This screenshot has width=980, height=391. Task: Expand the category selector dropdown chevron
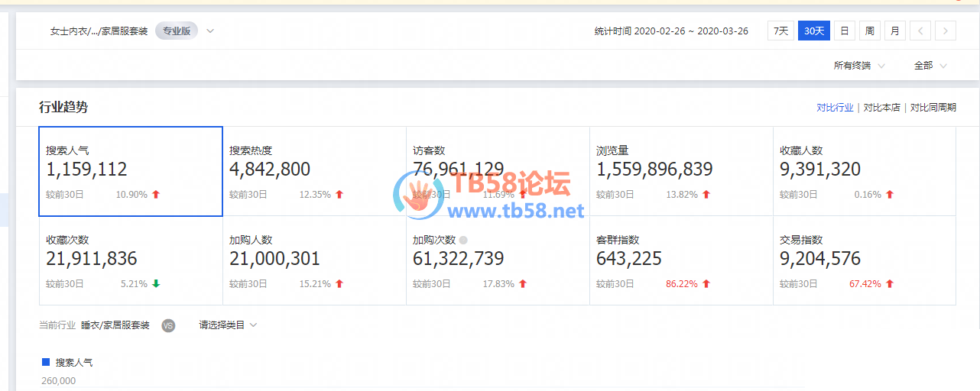coord(210,31)
